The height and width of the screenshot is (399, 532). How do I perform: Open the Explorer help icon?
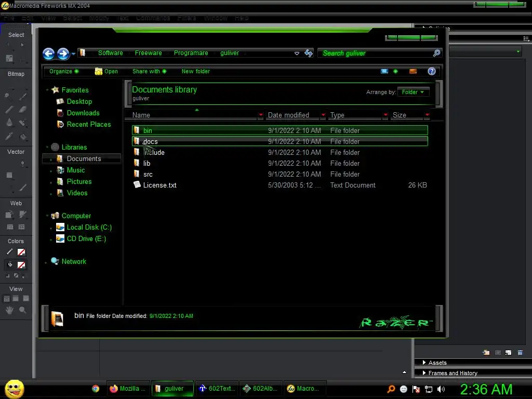click(432, 71)
